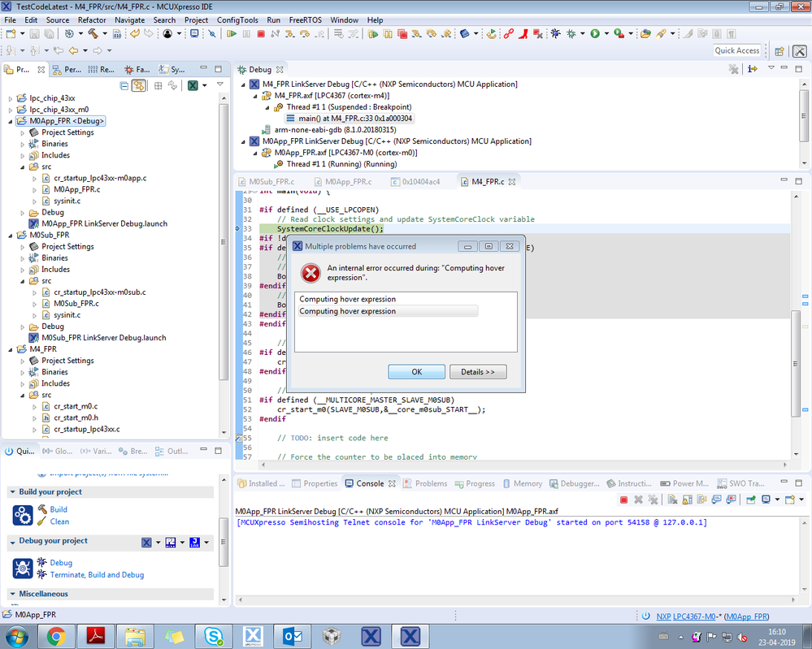Viewport: 812px width, 649px height.
Task: Click the yellow Back arrow navigation icon
Action: point(73,50)
